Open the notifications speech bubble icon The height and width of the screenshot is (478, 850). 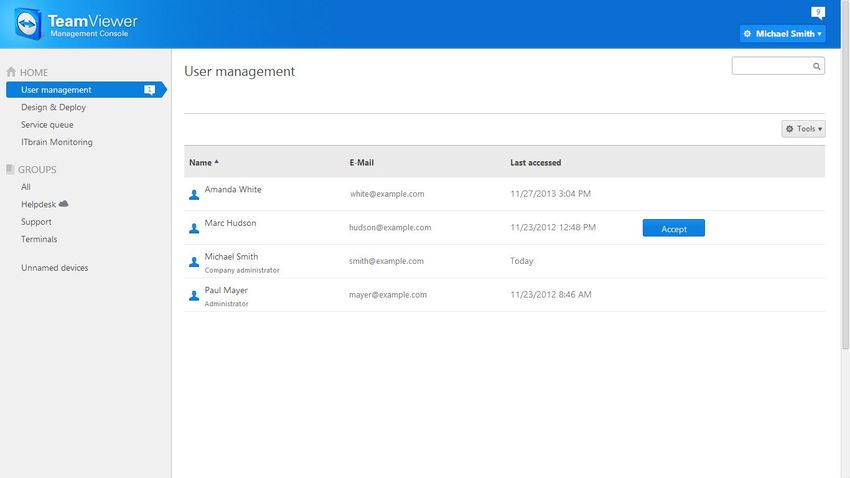pyautogui.click(x=817, y=12)
